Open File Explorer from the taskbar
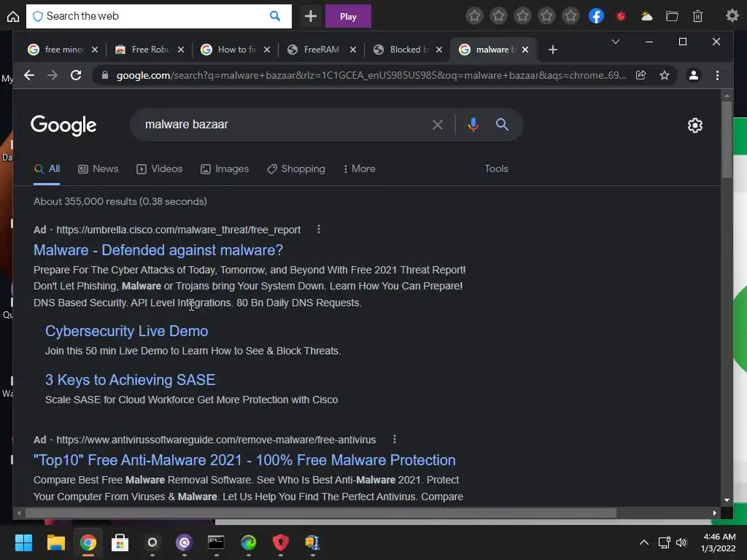 click(55, 542)
